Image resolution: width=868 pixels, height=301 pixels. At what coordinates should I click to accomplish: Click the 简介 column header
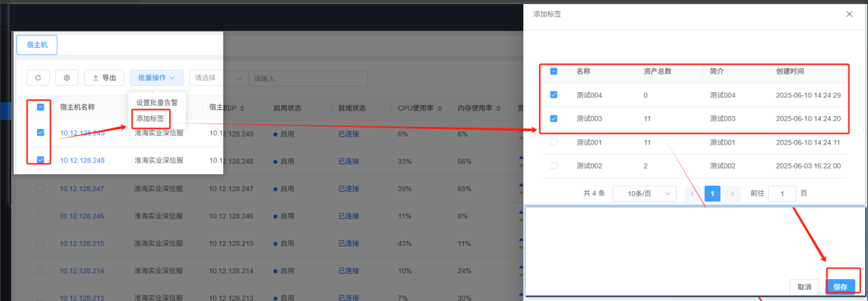(x=717, y=71)
